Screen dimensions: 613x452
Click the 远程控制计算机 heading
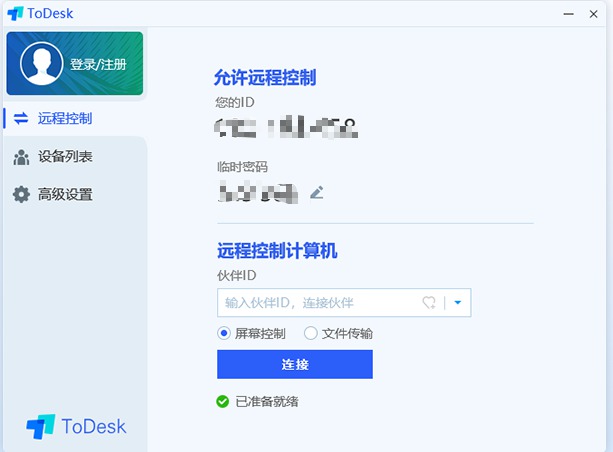point(277,251)
